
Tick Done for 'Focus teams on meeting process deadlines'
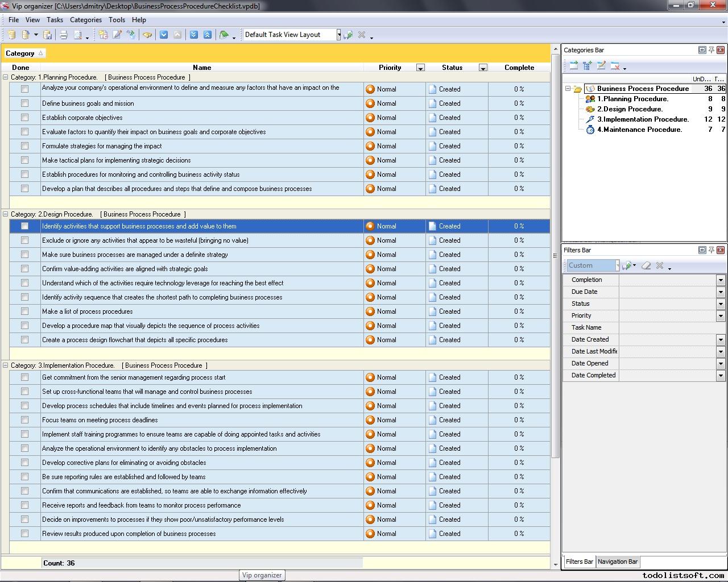pyautogui.click(x=24, y=420)
